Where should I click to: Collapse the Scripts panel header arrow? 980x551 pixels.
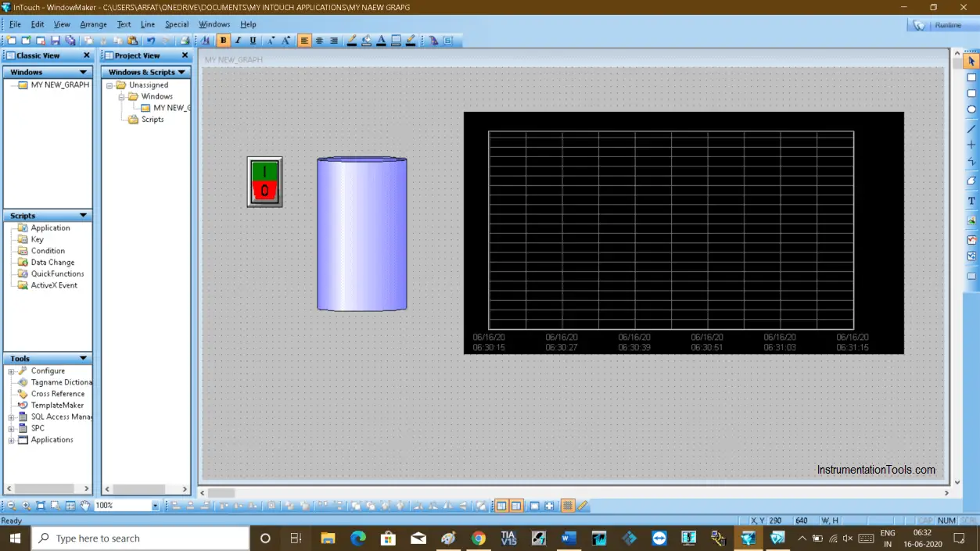[84, 216]
